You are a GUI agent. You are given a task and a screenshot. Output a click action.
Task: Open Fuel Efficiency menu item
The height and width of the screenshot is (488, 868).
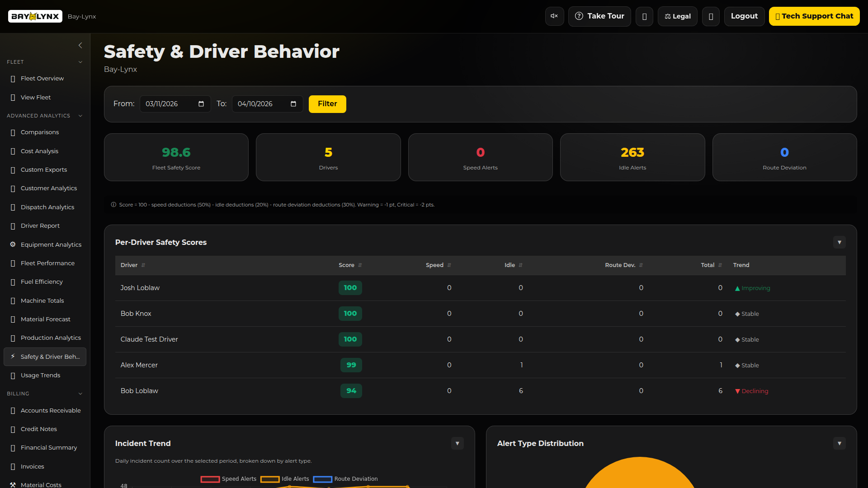coord(42,282)
